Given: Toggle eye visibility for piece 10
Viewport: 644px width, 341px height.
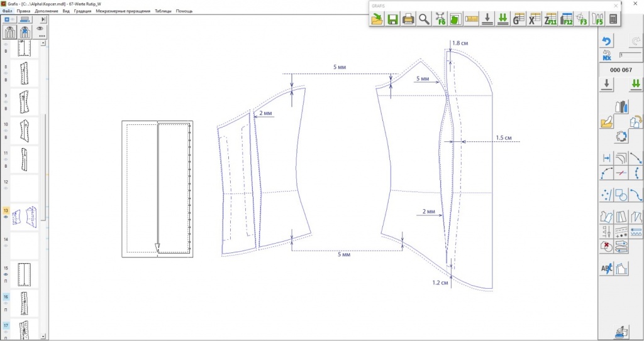Looking at the screenshot, I should [6, 131].
